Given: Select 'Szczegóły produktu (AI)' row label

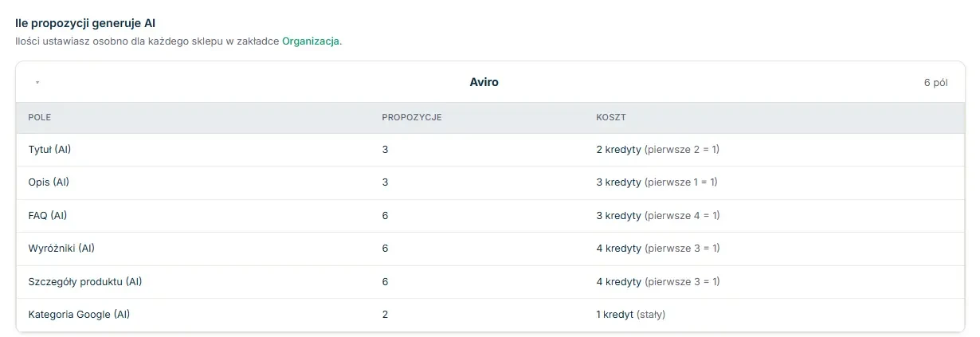Looking at the screenshot, I should click(x=85, y=282).
